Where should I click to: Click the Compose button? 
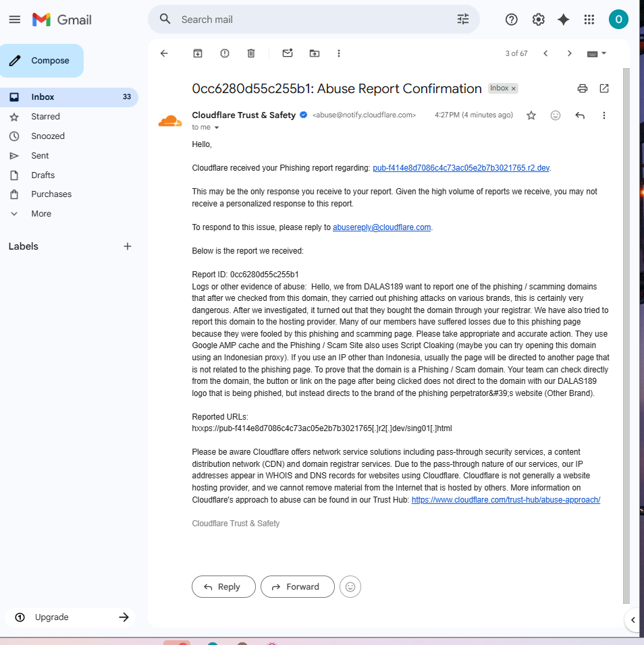[42, 61]
